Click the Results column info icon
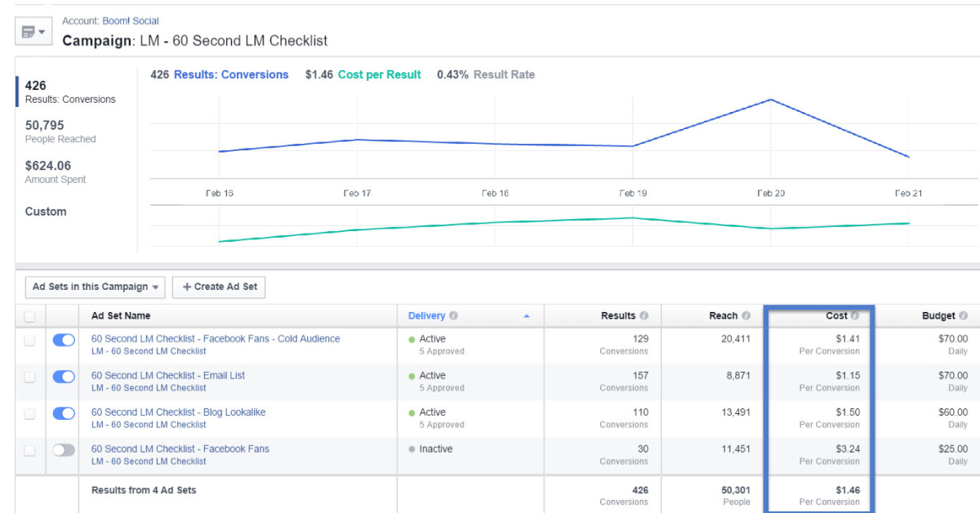This screenshot has height=513, width=980. pyautogui.click(x=644, y=316)
